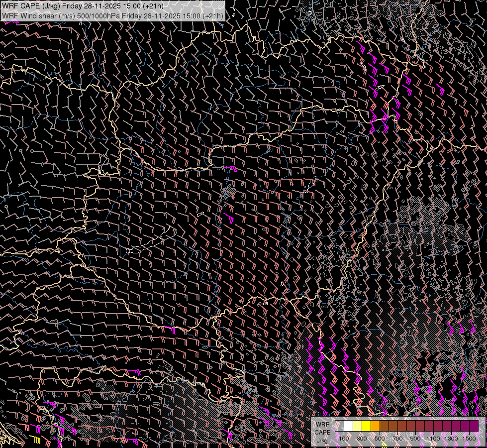Click the 300 legend scale label
The width and height of the screenshot is (487, 448).
(x=362, y=439)
